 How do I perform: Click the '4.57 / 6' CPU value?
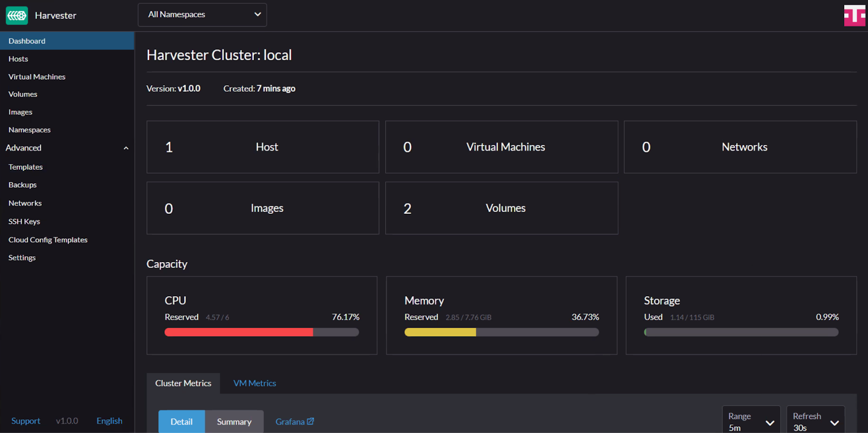coord(218,317)
